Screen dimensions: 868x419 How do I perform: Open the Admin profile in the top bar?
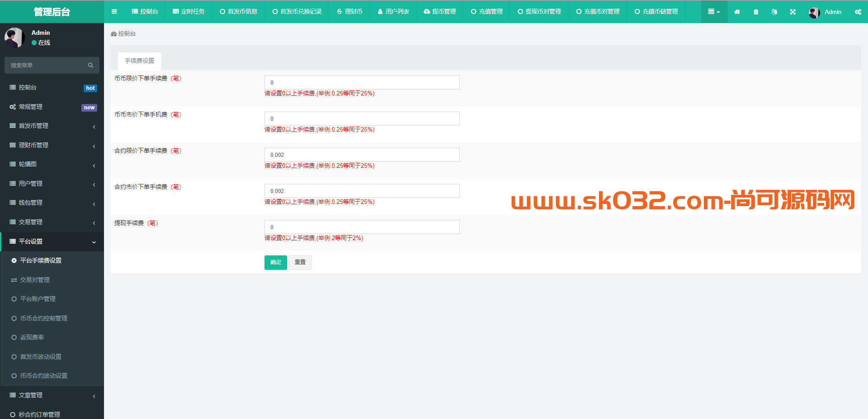pyautogui.click(x=825, y=12)
